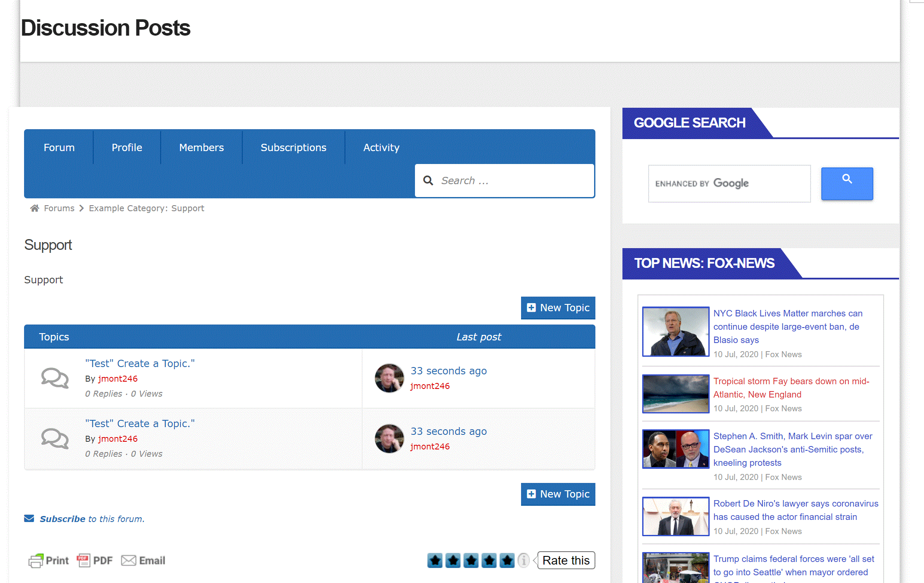The height and width of the screenshot is (583, 924).
Task: Open Tropical storm Fay news thumbnail
Action: coord(675,394)
